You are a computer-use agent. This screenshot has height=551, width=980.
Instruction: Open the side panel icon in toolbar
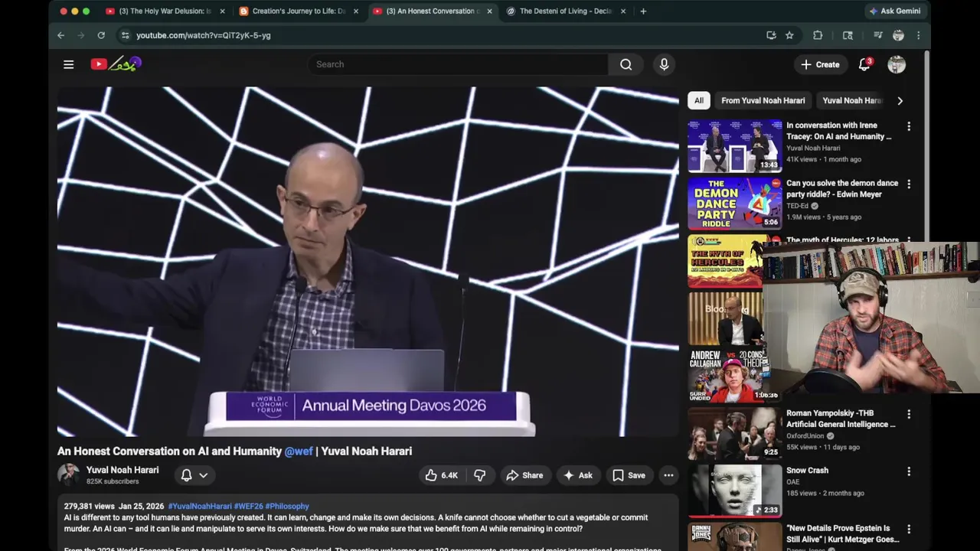(x=848, y=35)
